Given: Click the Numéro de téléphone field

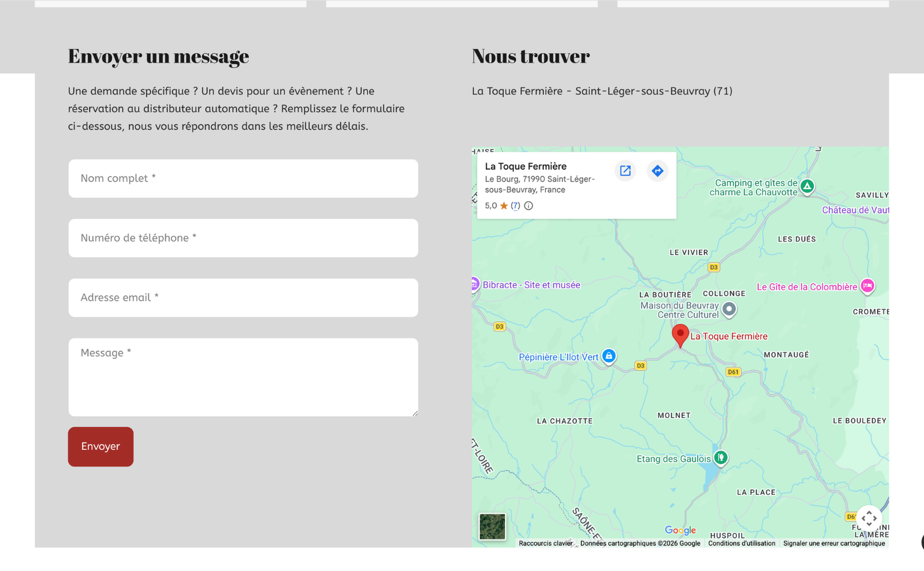Looking at the screenshot, I should coord(243,238).
